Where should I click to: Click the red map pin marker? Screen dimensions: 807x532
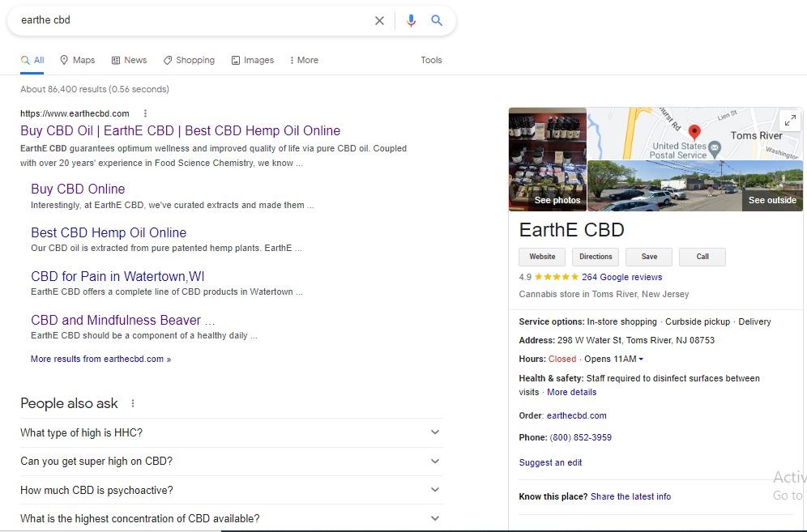(694, 132)
